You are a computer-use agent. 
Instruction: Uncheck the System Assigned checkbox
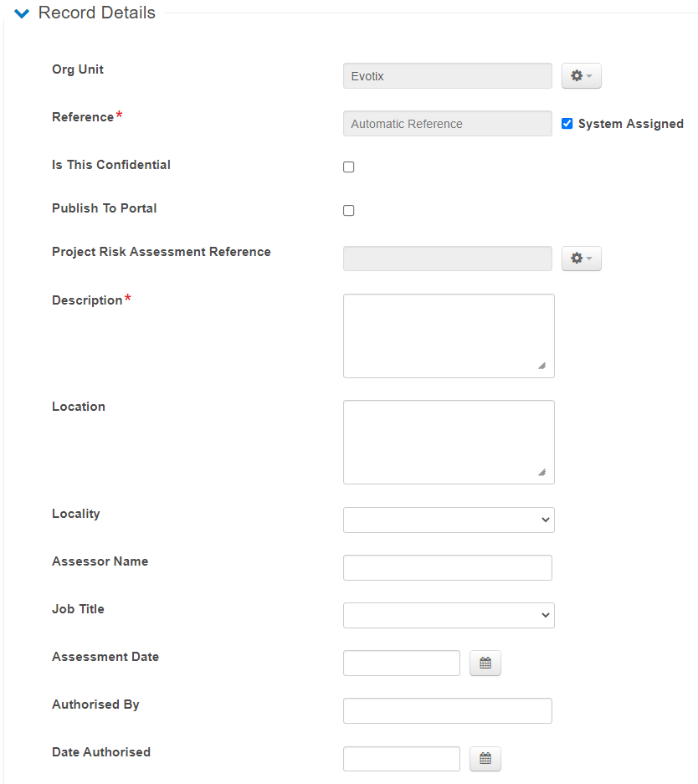[567, 124]
